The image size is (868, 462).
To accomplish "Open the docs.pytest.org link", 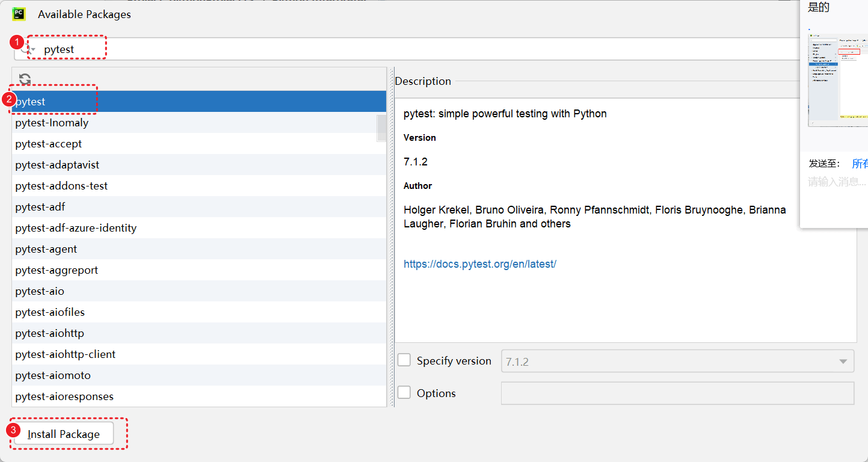I will [x=480, y=264].
